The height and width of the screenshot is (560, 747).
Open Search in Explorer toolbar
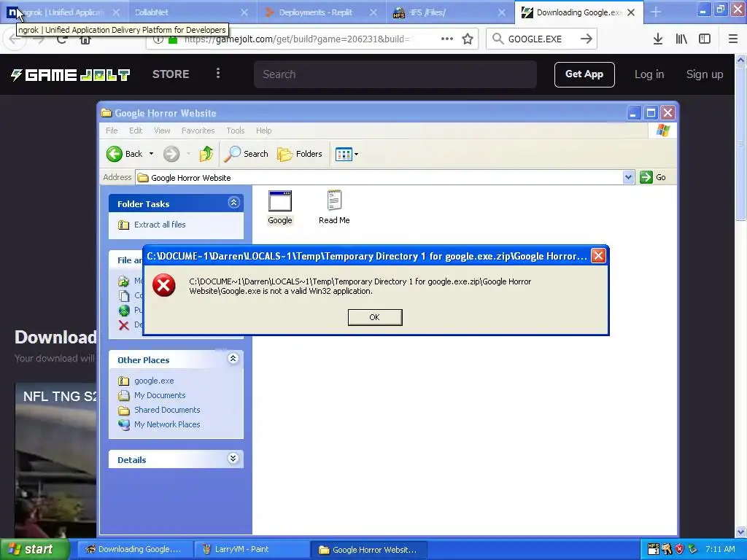click(247, 154)
